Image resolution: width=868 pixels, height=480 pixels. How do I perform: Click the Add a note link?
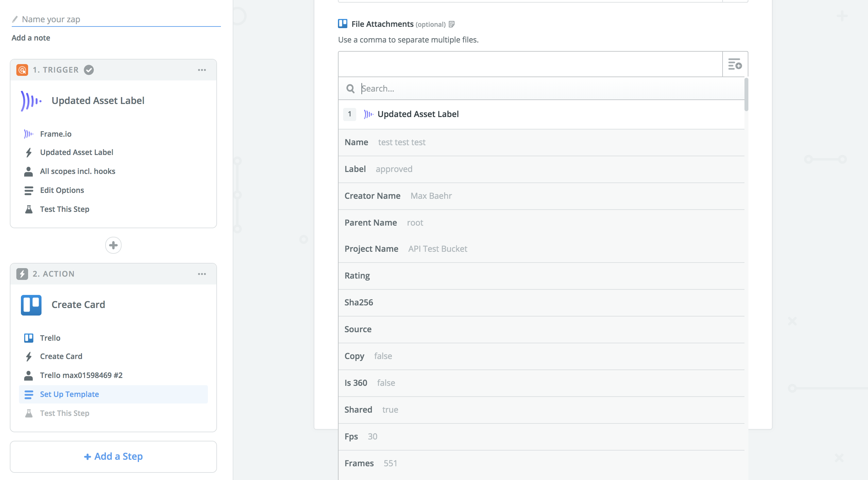point(31,38)
